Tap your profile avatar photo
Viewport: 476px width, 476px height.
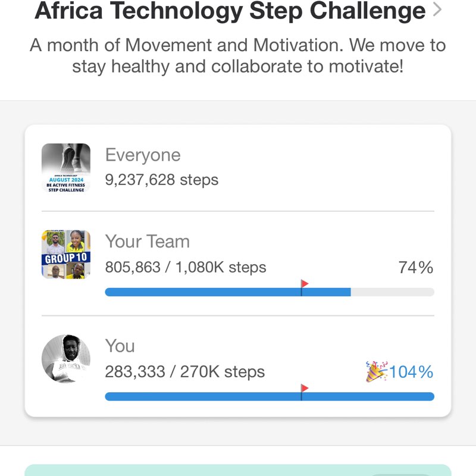pyautogui.click(x=66, y=359)
